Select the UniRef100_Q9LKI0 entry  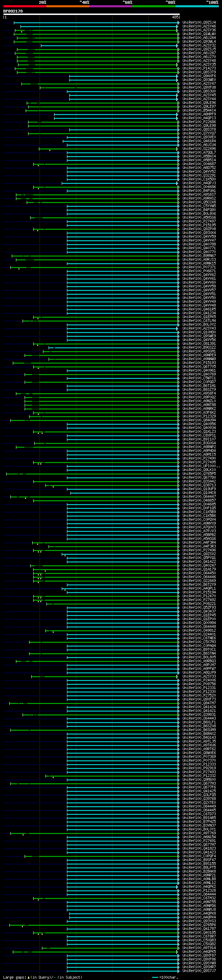click(x=199, y=470)
